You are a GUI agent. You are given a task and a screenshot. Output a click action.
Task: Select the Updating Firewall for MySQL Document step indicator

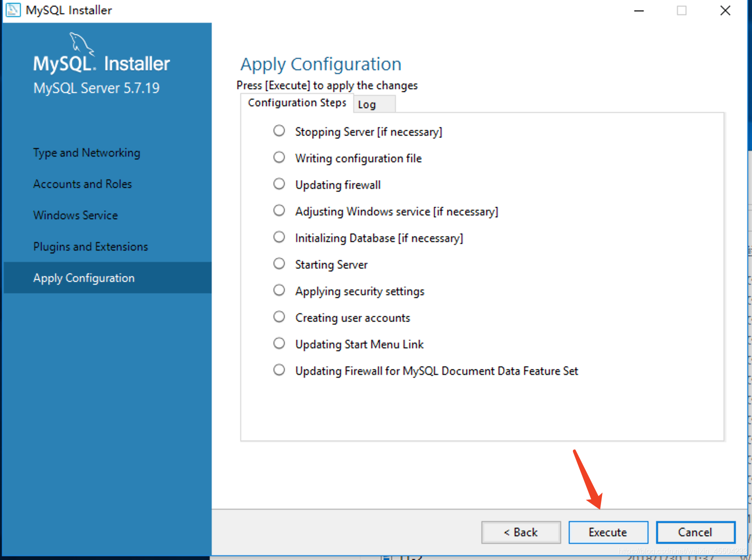(279, 370)
